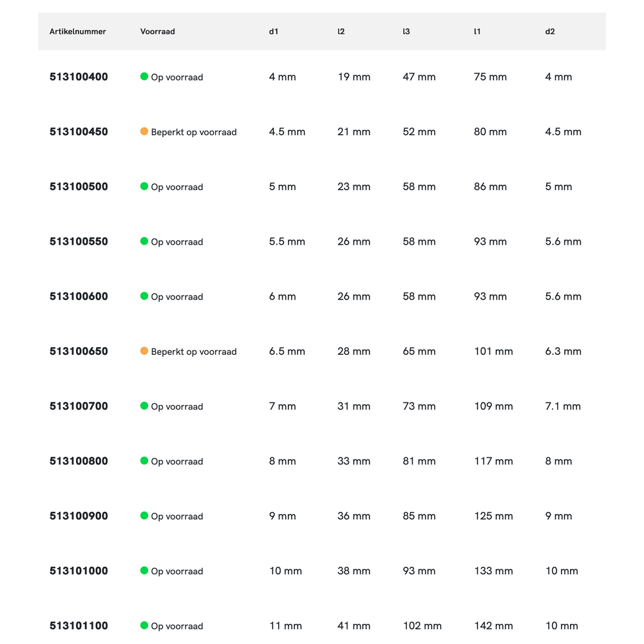This screenshot has width=644, height=644.
Task: Click the green stock dot for 513100400
Action: (144, 77)
